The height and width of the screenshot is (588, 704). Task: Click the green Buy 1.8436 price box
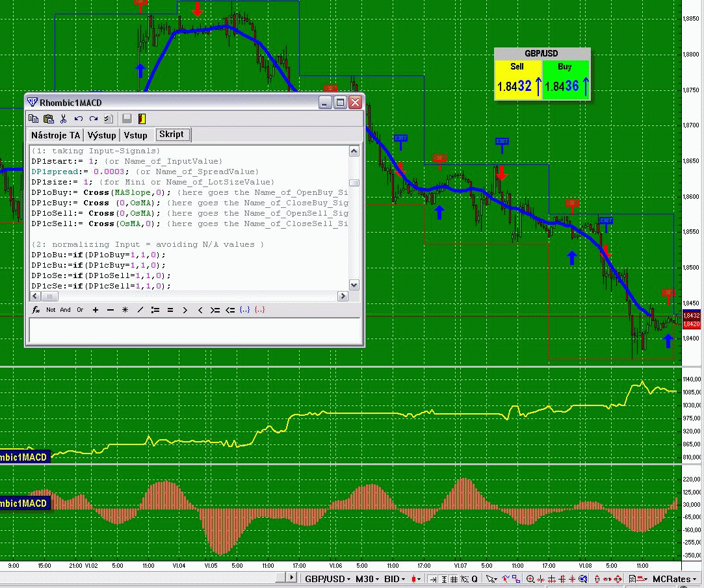point(566,81)
